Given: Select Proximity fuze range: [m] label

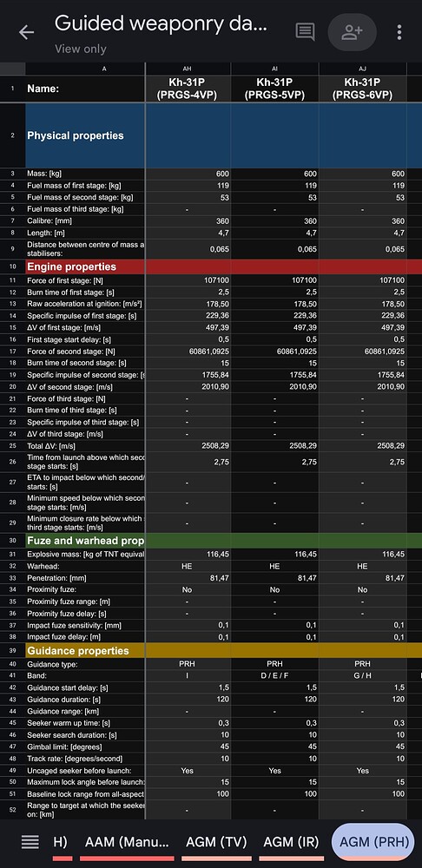Looking at the screenshot, I should (x=85, y=602).
